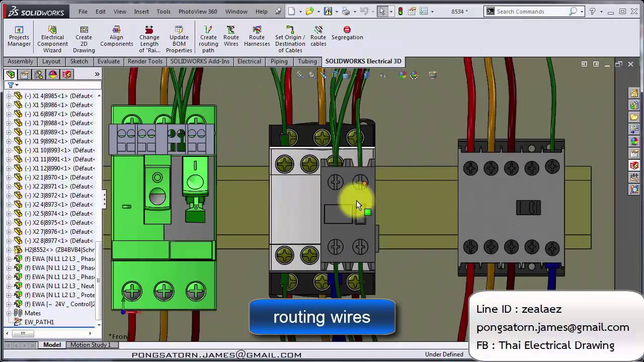Viewport: 644px width, 362px height.
Task: Select the SOLIDWORKS Add-Ins tab
Action: tap(200, 61)
